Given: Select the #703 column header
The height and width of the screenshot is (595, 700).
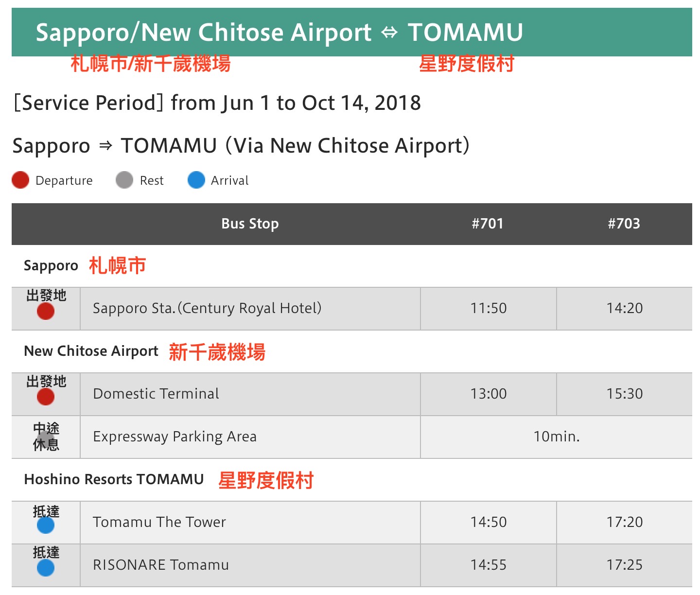Looking at the screenshot, I should (624, 224).
